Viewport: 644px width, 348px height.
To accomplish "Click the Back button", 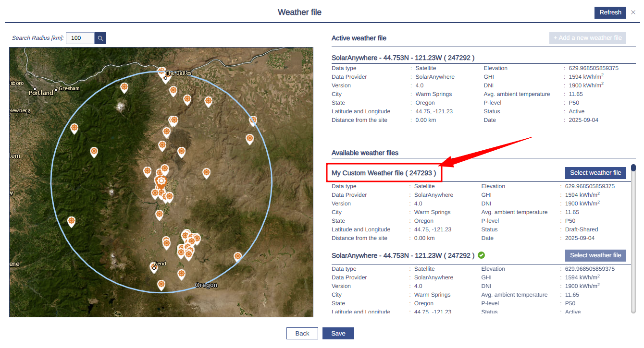I will (x=302, y=334).
